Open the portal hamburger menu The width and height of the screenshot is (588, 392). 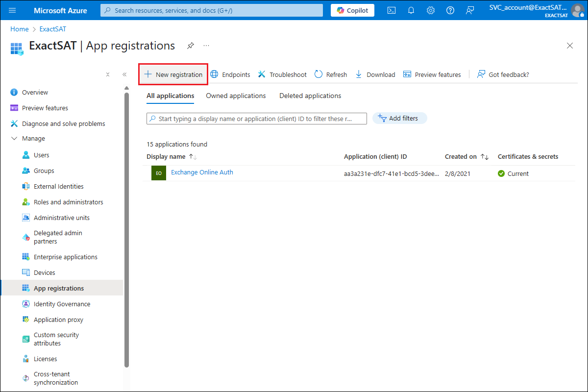[13, 10]
